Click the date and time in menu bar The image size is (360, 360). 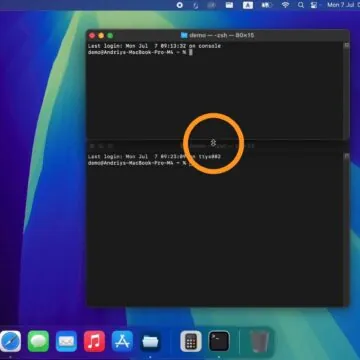(343, 5)
